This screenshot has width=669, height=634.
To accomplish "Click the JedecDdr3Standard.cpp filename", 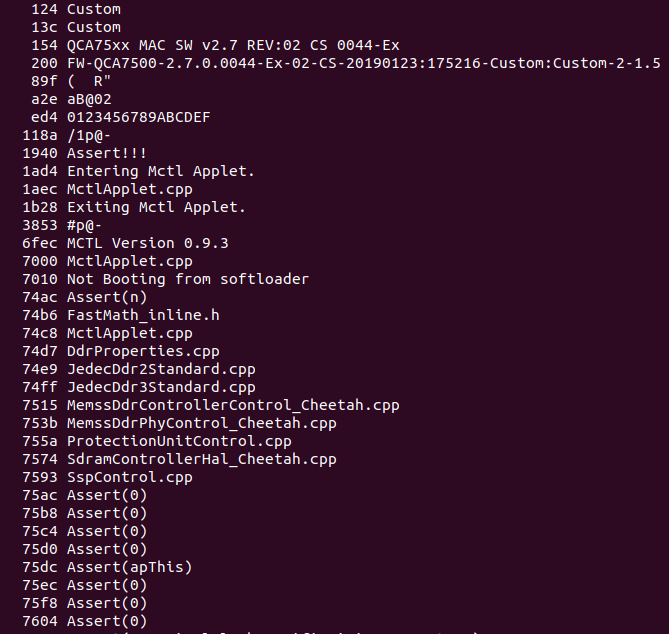I will click(161, 387).
